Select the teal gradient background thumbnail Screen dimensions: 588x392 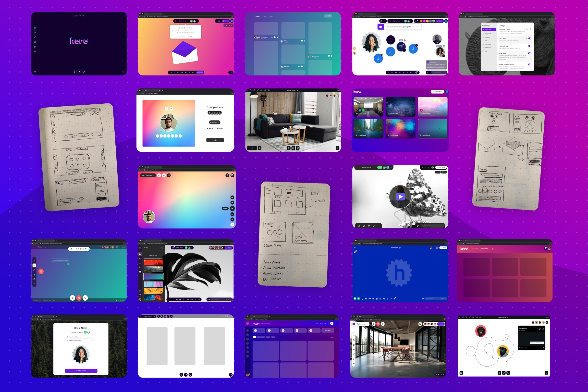coord(153,277)
